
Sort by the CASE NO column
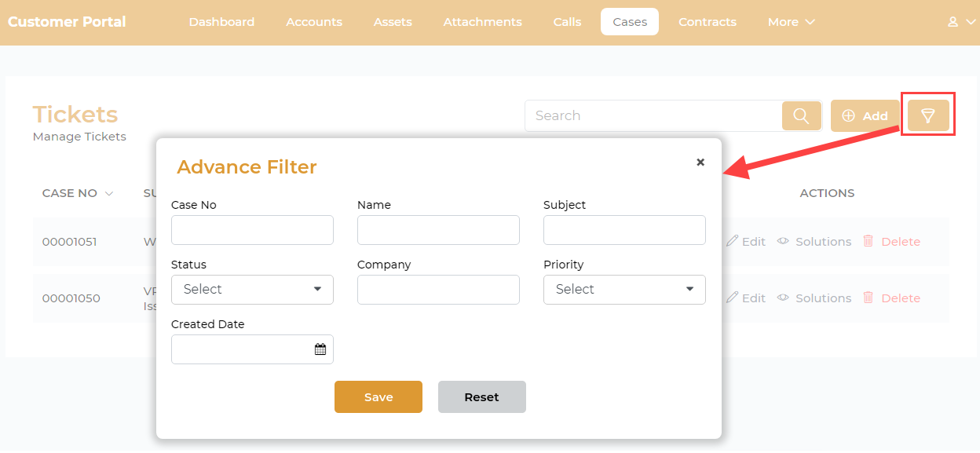pos(78,193)
